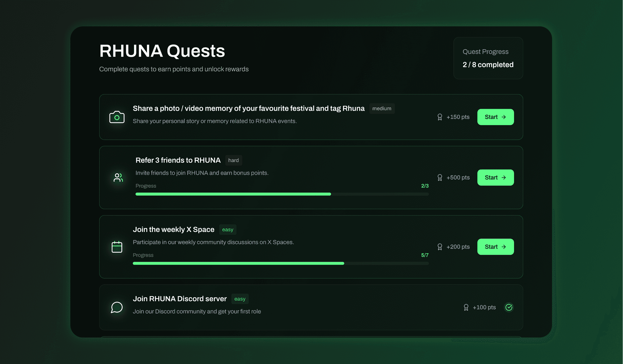Click 'Join our Discord community' description
This screenshot has height=364, width=623.
click(197, 312)
